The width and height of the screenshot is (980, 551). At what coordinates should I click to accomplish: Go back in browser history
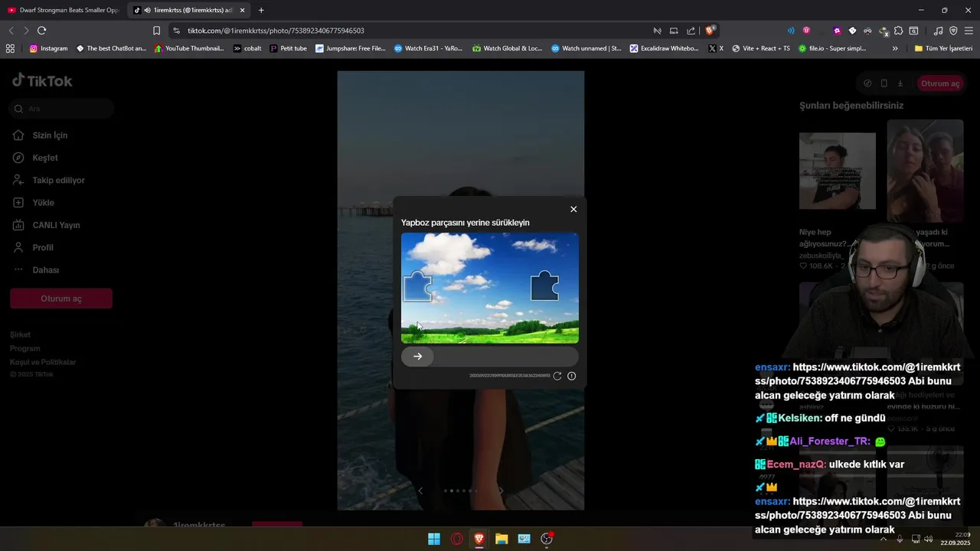(x=11, y=31)
